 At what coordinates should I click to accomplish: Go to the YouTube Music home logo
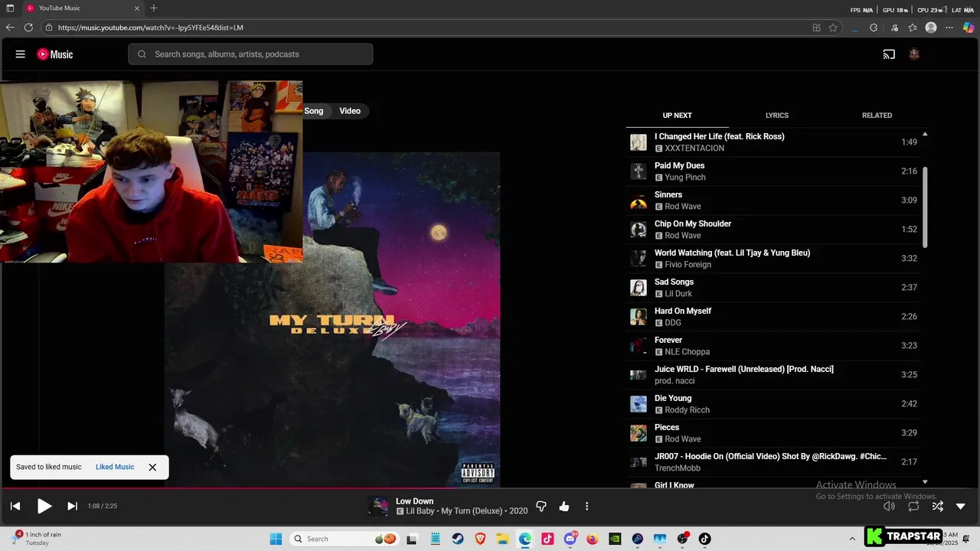55,54
